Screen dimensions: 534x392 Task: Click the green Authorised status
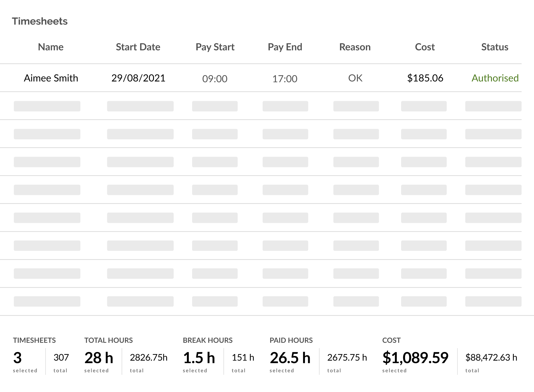[495, 78]
